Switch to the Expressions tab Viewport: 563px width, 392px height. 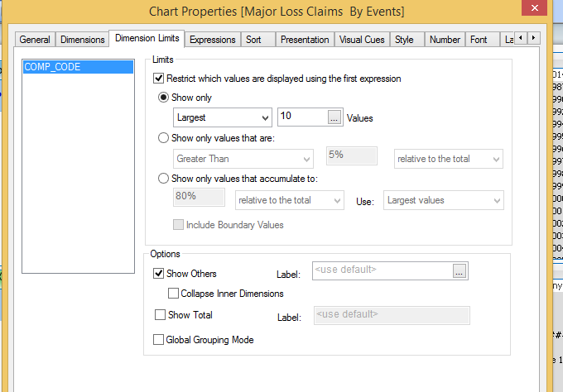coord(214,39)
